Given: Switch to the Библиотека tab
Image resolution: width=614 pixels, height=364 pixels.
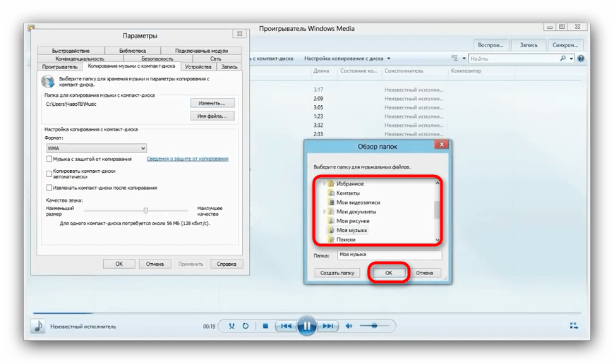Looking at the screenshot, I should [133, 51].
